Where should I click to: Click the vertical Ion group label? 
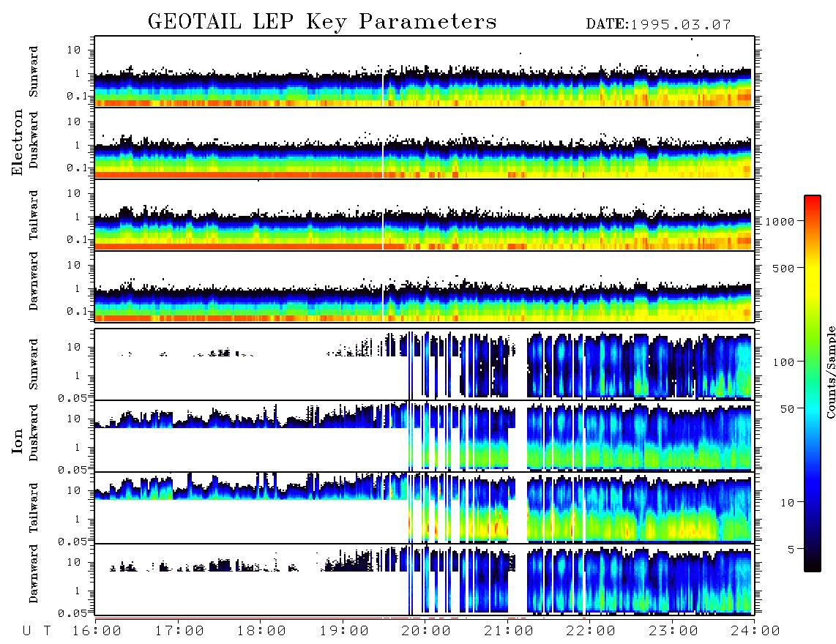coord(17,441)
